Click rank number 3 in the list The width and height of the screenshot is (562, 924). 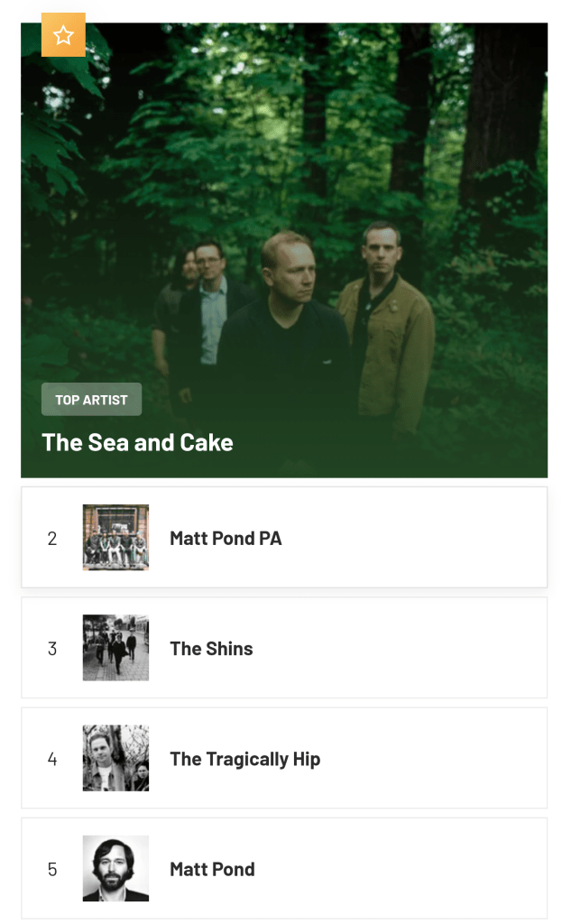point(52,649)
